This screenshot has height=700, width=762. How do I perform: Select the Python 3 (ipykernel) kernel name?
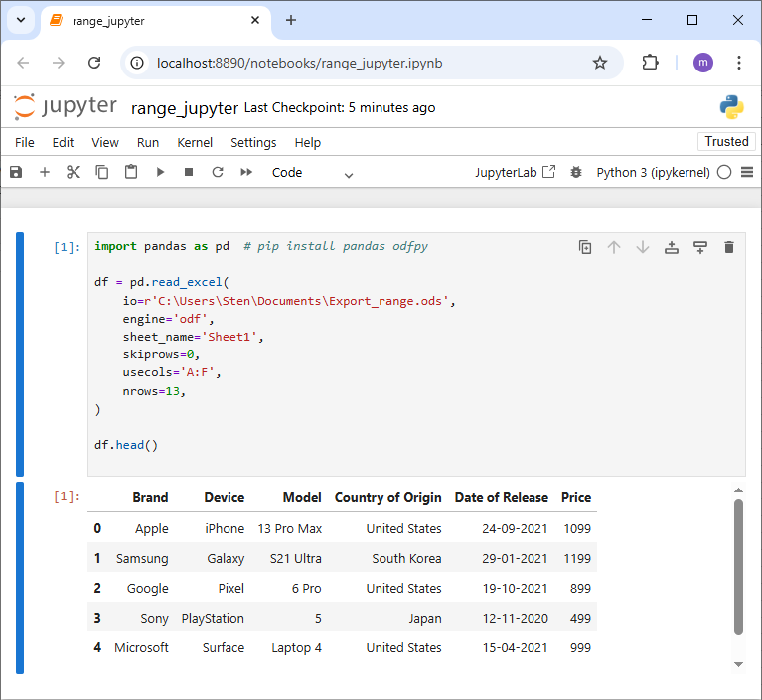(x=653, y=173)
